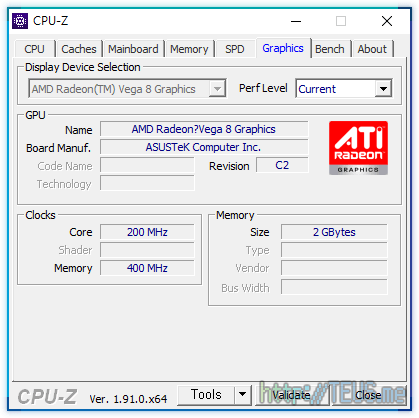Click the Core clock 200 MHz value
Viewport: 419px width, 418px height.
pyautogui.click(x=147, y=232)
